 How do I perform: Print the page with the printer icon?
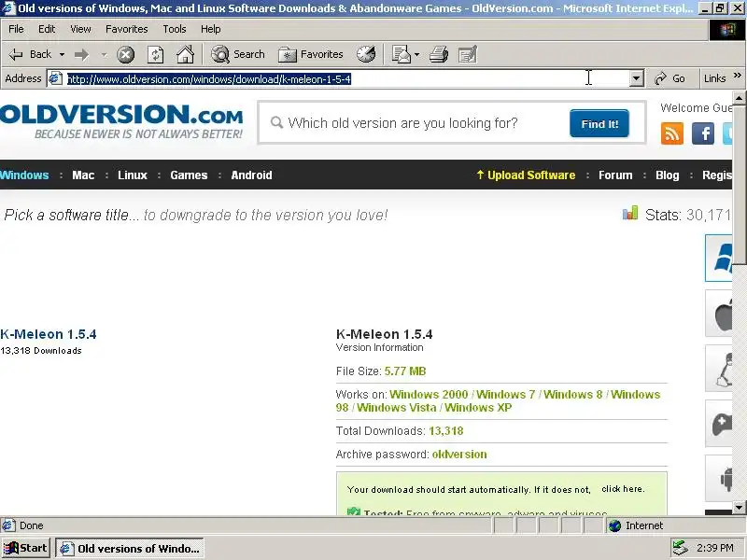[x=439, y=54]
